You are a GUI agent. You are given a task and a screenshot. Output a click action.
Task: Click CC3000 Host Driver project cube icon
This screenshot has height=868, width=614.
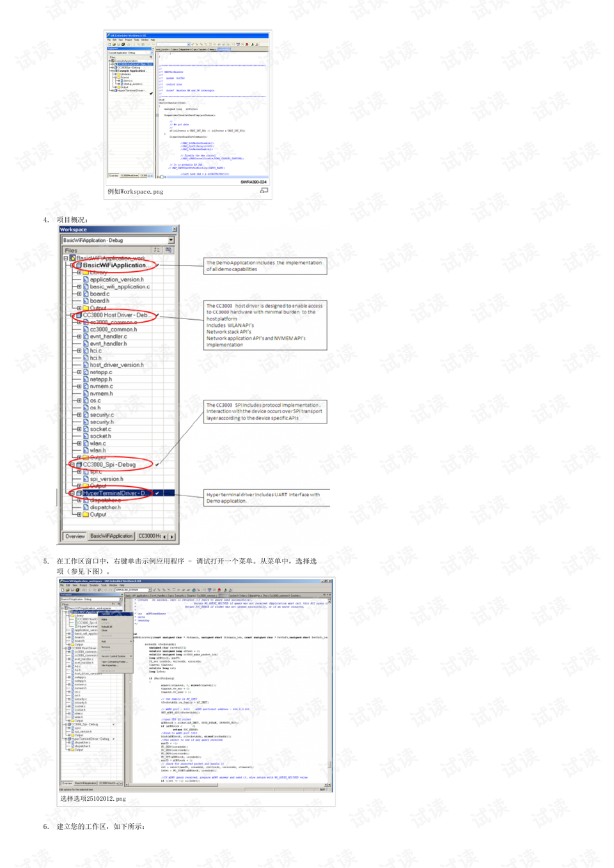79,315
